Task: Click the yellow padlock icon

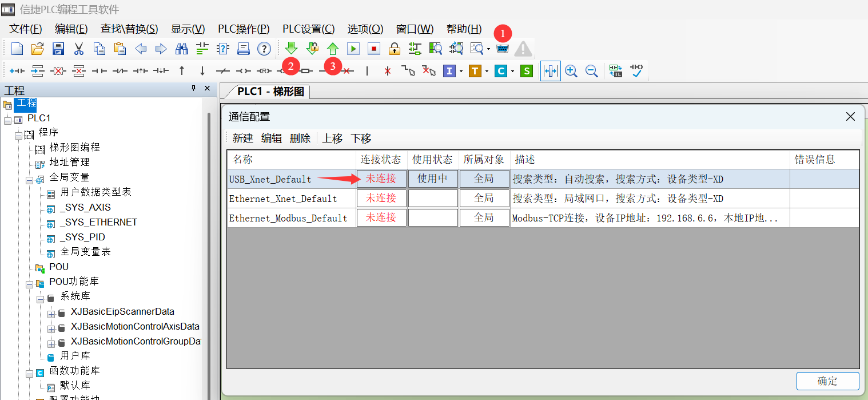Action: coord(394,49)
